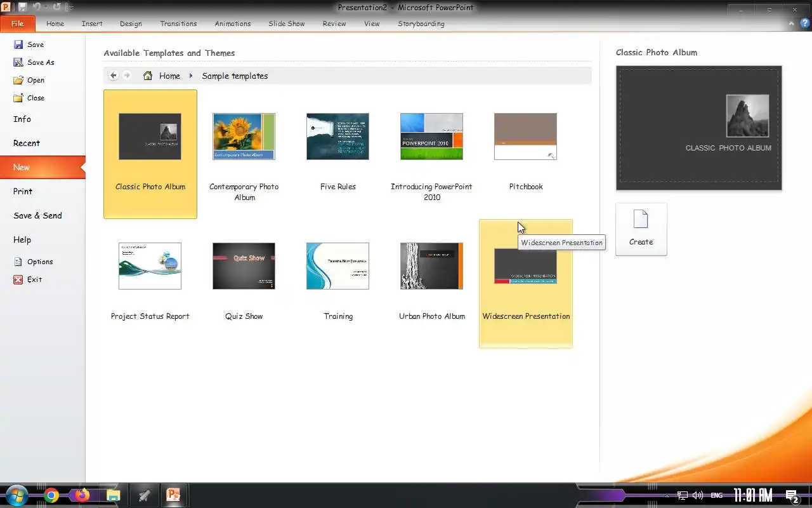The width and height of the screenshot is (812, 508).
Task: Open the notification center icon
Action: tap(792, 496)
